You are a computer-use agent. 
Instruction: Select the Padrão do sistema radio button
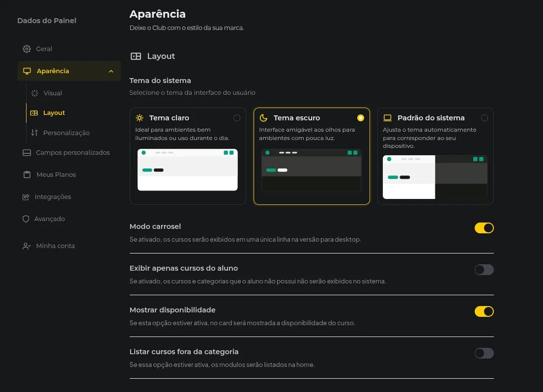coord(485,118)
